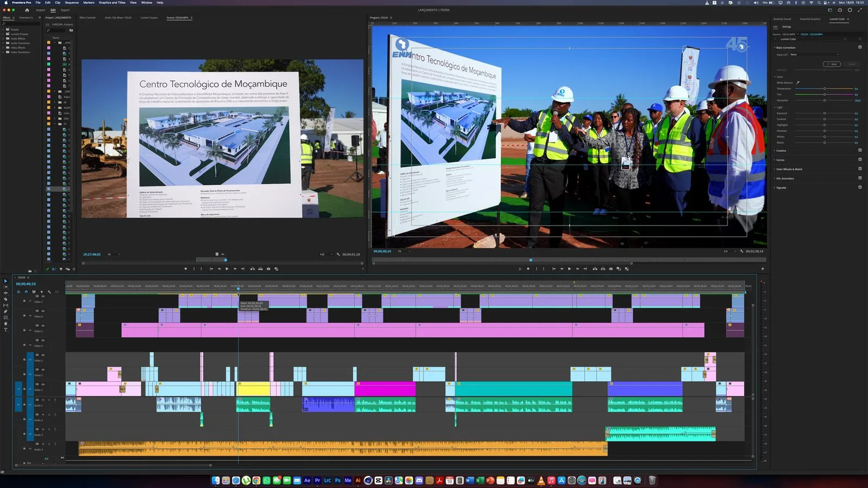
Task: Export frame from Source monitor camera icon
Action: 268,269
